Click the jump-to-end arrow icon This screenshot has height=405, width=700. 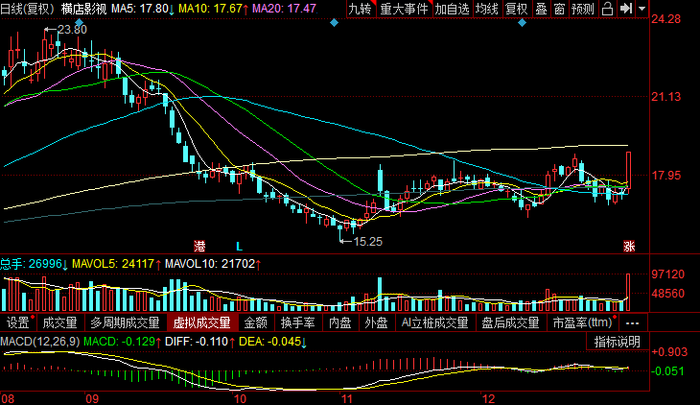coord(625,8)
